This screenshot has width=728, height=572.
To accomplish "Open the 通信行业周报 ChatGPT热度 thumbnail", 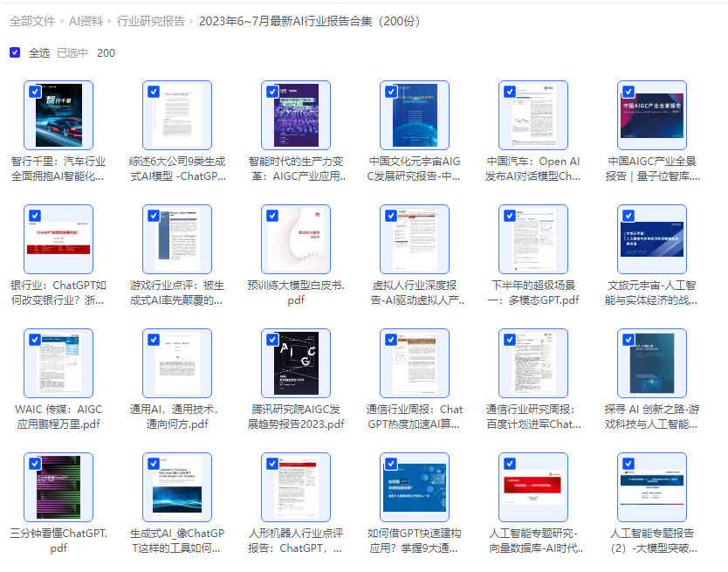I will (415, 363).
